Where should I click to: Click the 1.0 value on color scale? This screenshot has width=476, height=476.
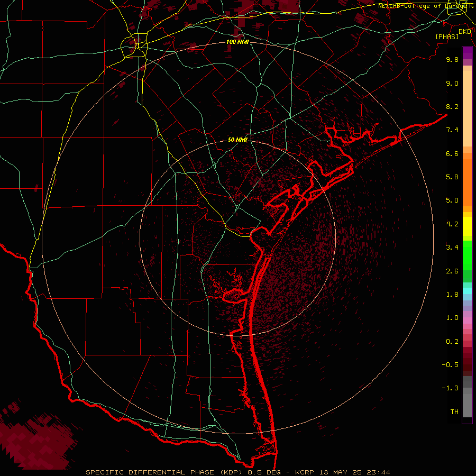tap(452, 318)
